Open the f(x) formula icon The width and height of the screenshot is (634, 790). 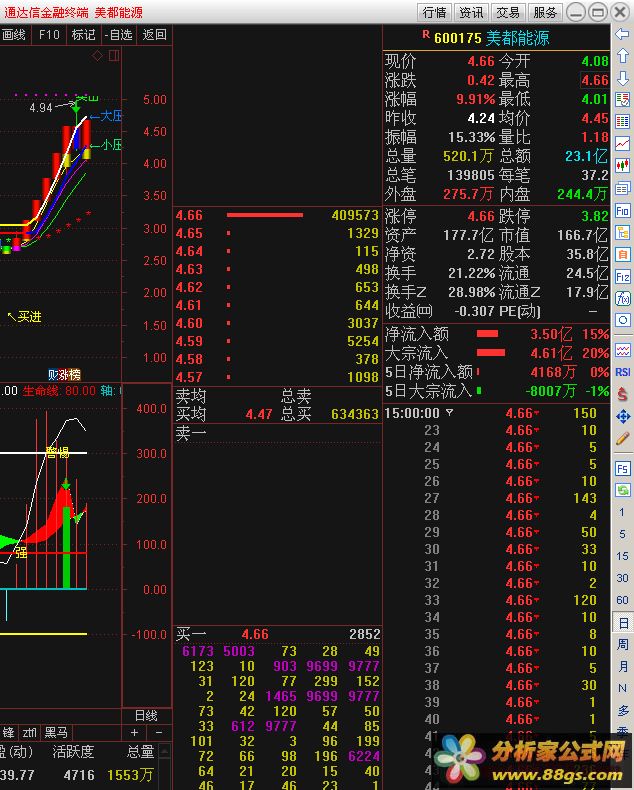pos(622,298)
